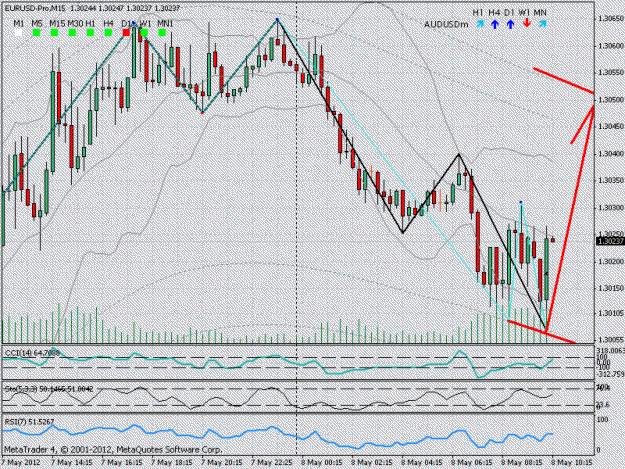Image resolution: width=625 pixels, height=469 pixels.
Task: Click the 1.30550 price axis label
Action: coord(610,73)
